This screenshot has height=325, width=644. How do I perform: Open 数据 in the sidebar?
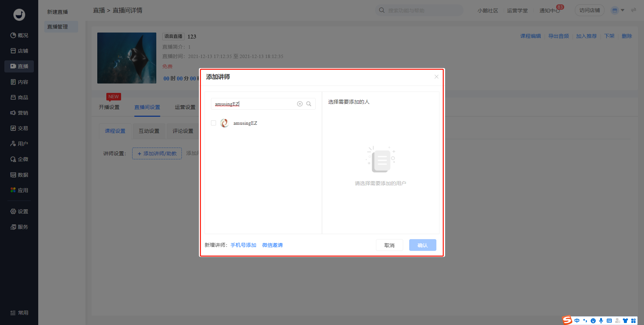[19, 175]
